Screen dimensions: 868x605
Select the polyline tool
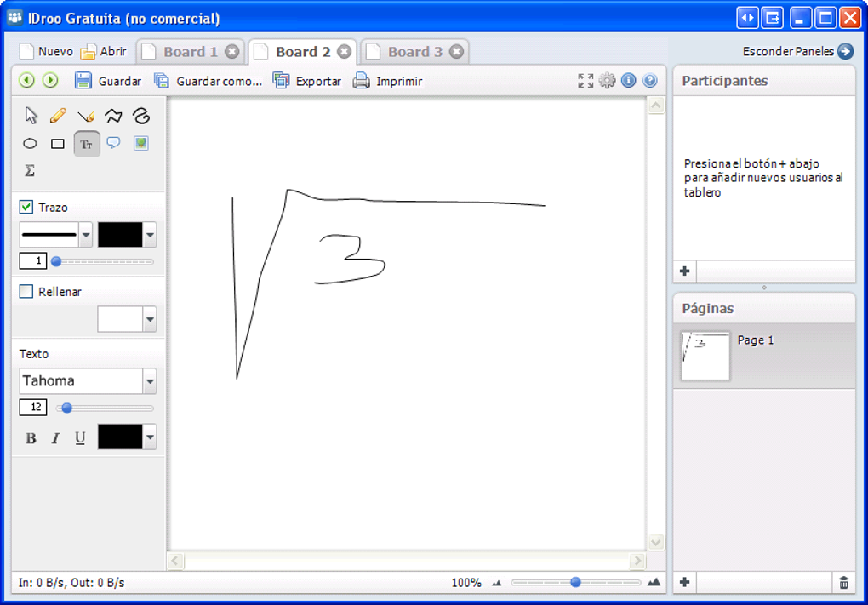click(x=113, y=116)
